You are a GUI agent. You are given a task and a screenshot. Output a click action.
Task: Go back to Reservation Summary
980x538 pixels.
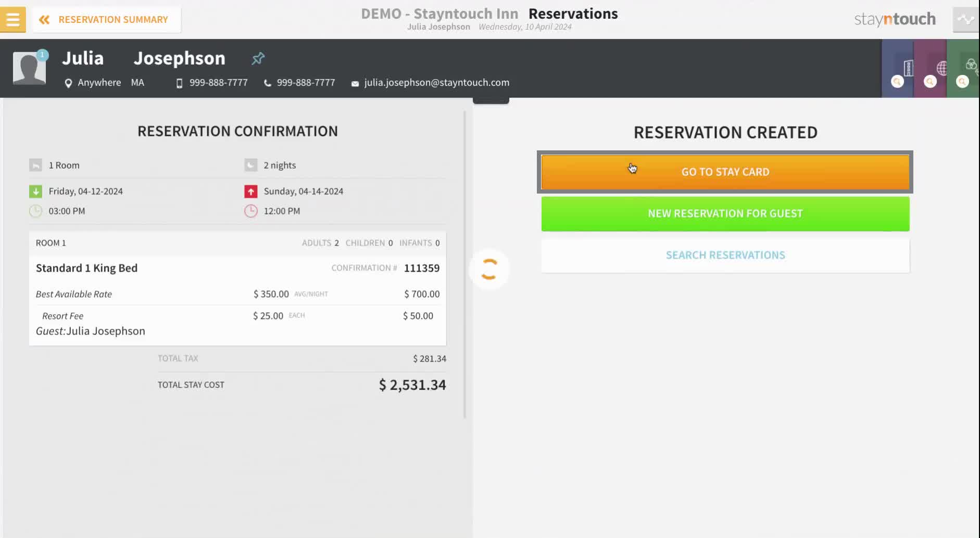(x=107, y=20)
